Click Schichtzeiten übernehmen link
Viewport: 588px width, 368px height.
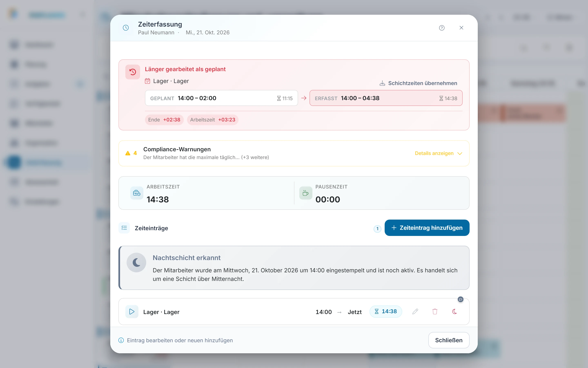pos(418,83)
